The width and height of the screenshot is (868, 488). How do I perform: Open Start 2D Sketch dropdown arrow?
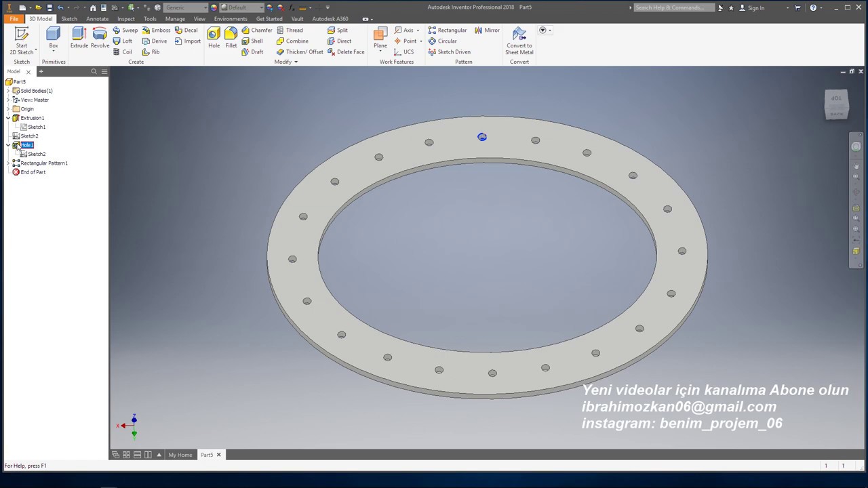pyautogui.click(x=35, y=52)
